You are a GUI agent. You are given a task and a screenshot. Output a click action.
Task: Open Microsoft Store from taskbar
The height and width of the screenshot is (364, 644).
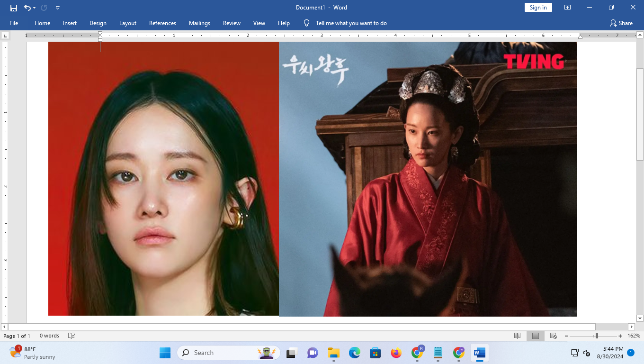tap(376, 353)
